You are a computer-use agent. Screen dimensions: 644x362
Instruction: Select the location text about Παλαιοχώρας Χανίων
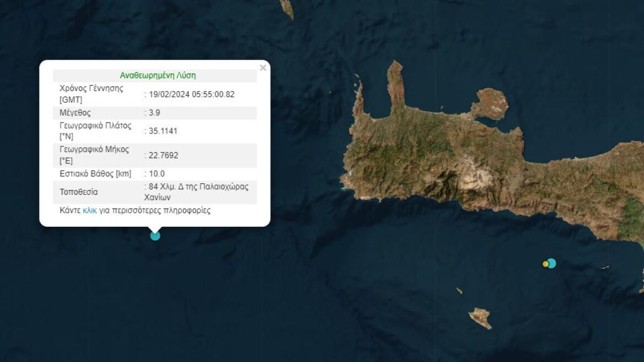pos(196,192)
